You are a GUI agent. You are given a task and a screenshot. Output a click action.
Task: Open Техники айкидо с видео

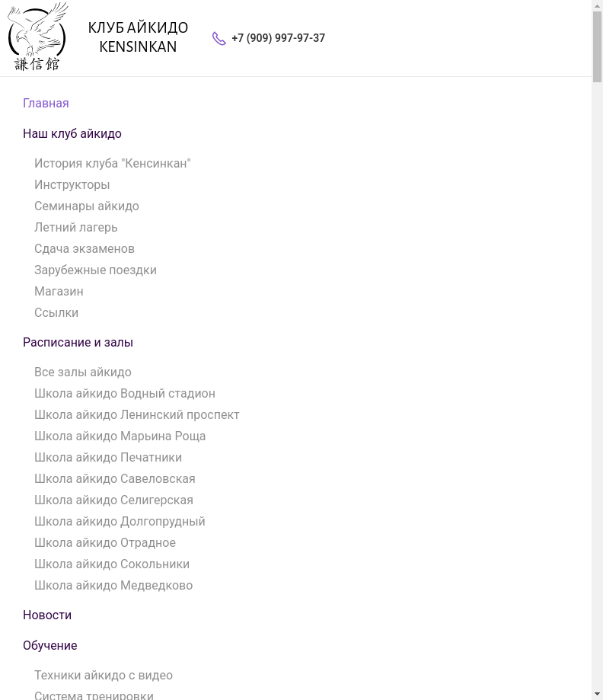click(x=104, y=676)
